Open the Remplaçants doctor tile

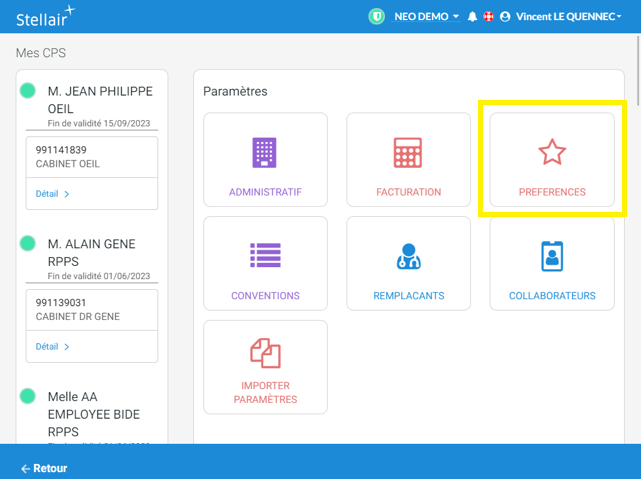click(x=408, y=264)
